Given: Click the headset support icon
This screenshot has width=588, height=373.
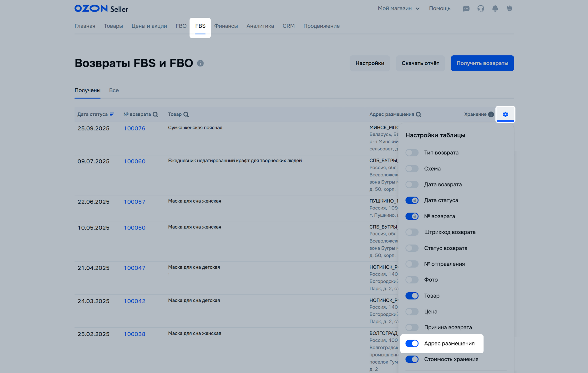Looking at the screenshot, I should tap(481, 9).
